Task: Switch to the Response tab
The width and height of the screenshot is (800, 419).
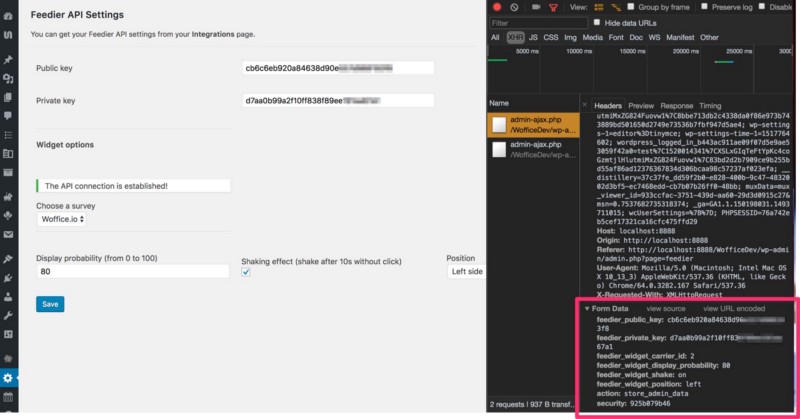Action: (x=677, y=106)
